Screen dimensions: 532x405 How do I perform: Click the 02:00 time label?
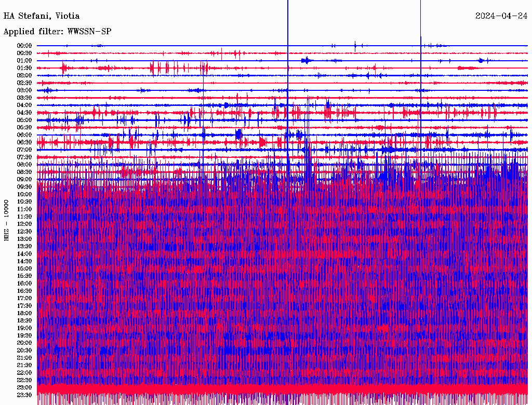point(24,75)
